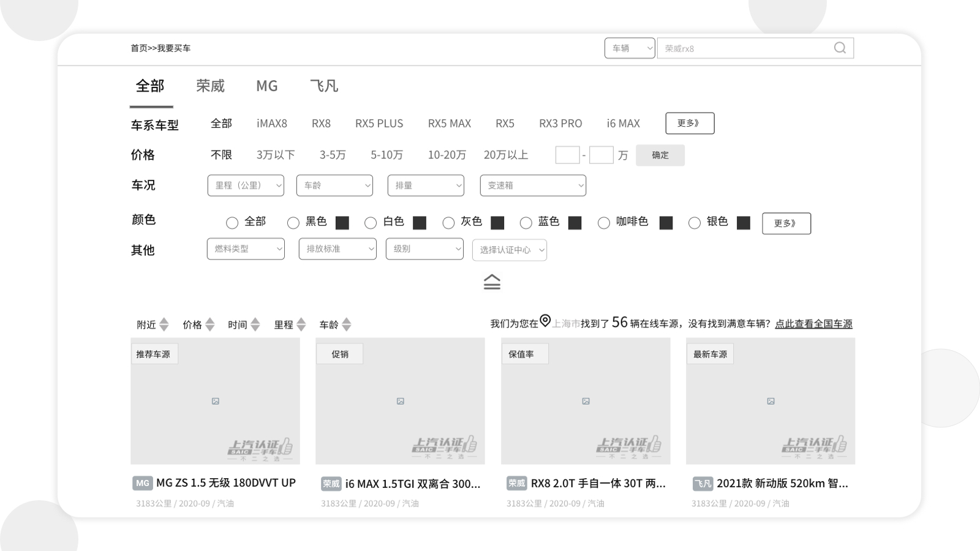The image size is (980, 551).
Task: Open the 车辆 search type dropdown
Action: coord(630,48)
